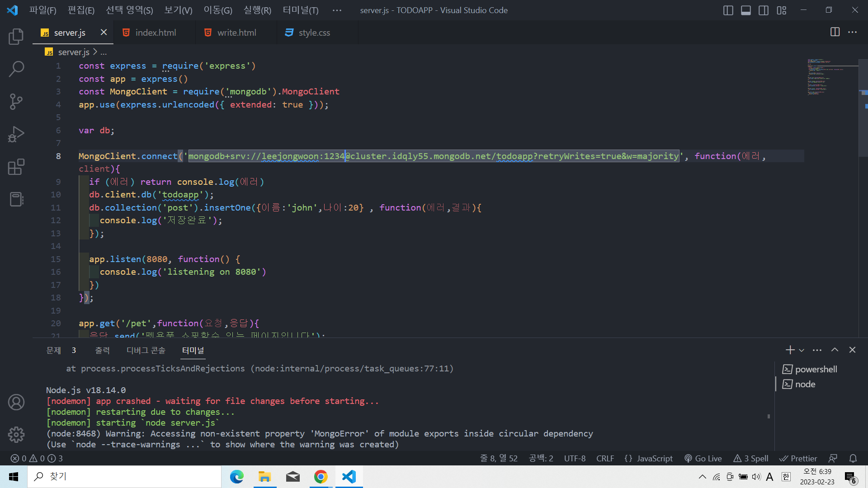Change end of line via CRLF
The width and height of the screenshot is (868, 488).
coord(605,458)
